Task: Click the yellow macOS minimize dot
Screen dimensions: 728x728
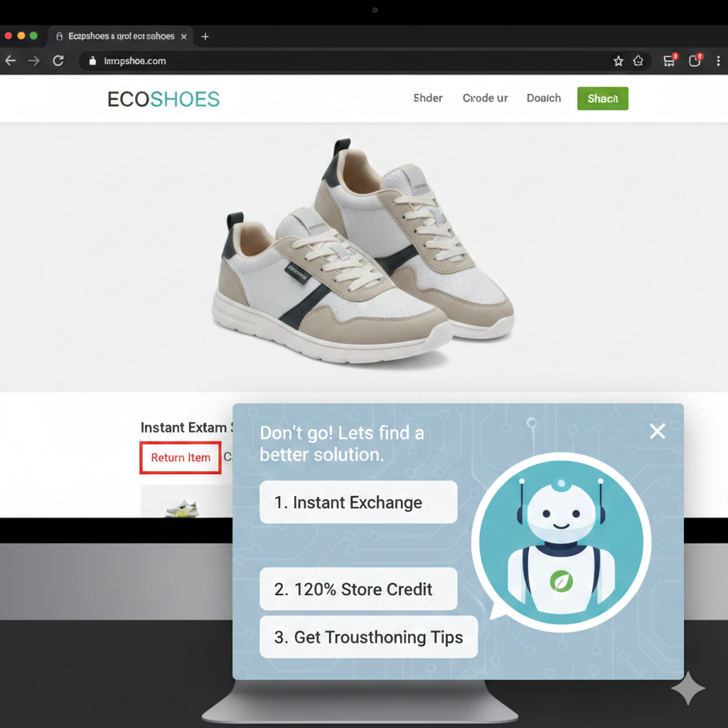Action: (x=21, y=36)
